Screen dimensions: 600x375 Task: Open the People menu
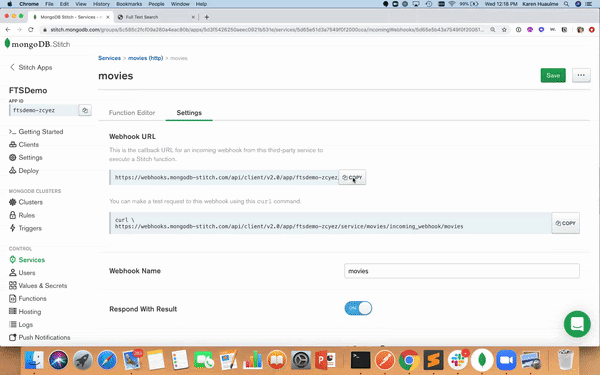point(156,4)
